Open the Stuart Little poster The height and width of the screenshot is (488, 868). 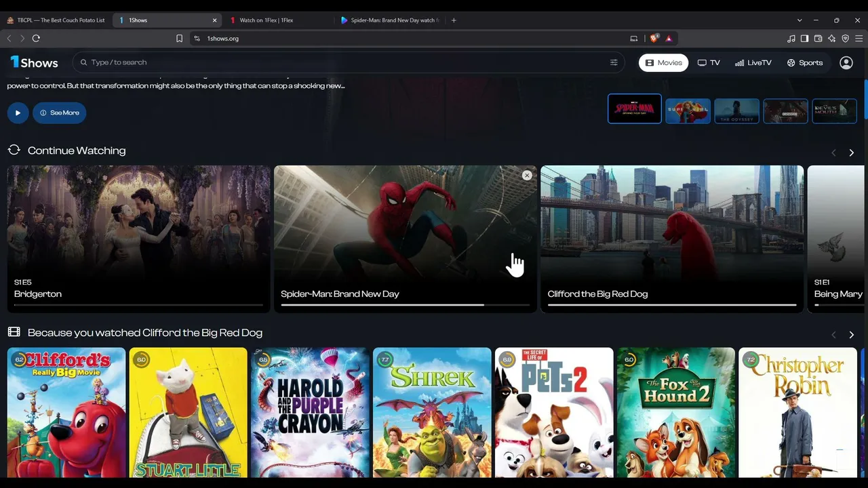(x=189, y=413)
